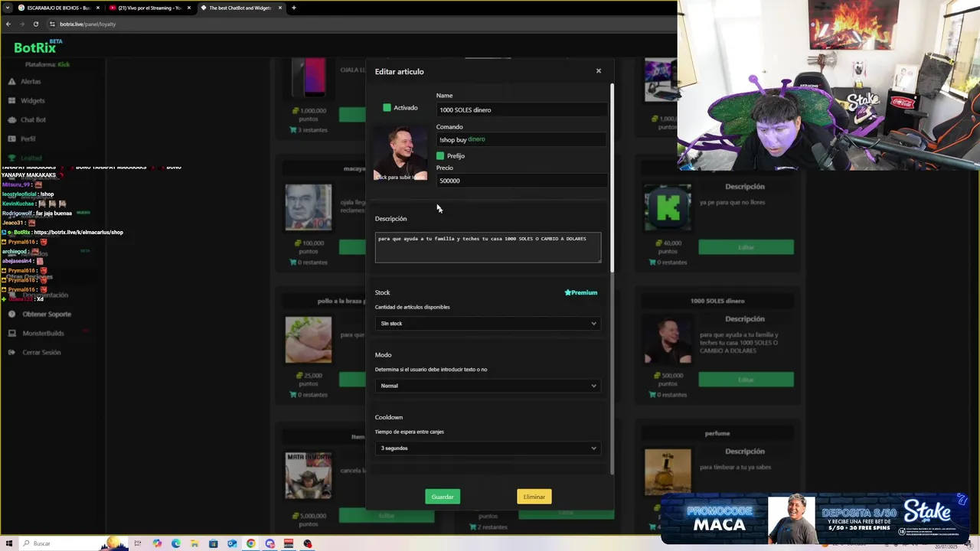980x551 pixels.
Task: Toggle the Activado checkbox
Action: pyautogui.click(x=387, y=108)
